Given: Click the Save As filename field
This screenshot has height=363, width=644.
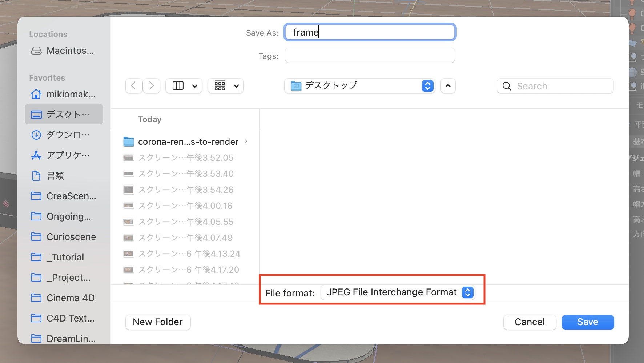Looking at the screenshot, I should (370, 32).
